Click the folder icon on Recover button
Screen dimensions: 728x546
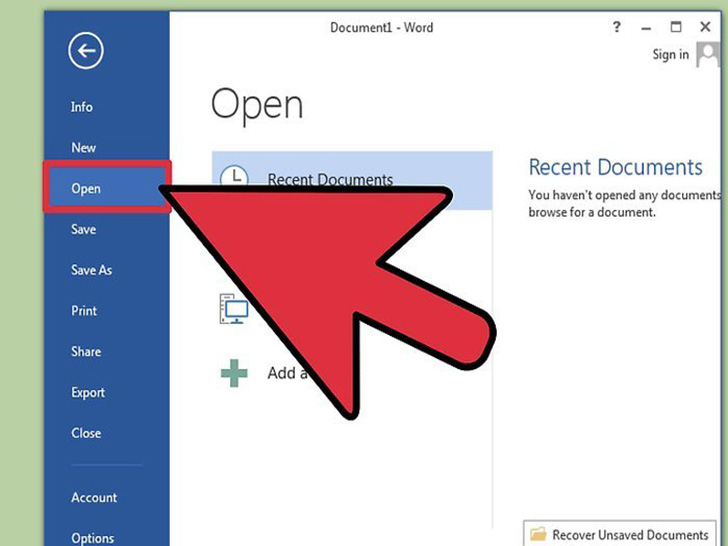click(x=538, y=534)
